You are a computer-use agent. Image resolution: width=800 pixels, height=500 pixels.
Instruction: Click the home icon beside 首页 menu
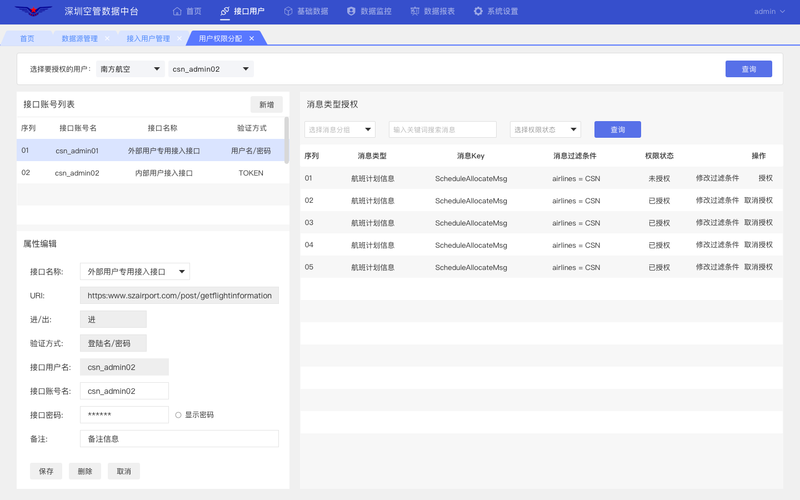(x=177, y=11)
